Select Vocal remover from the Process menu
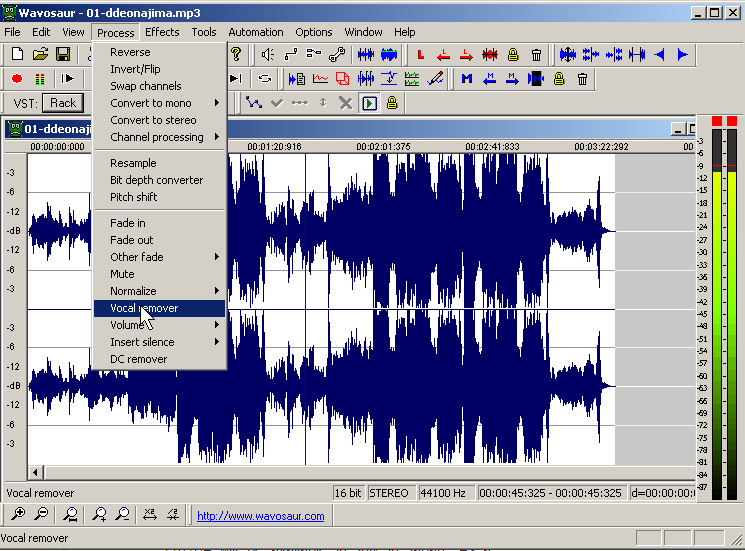Screen dimensions: 745x551 (159, 308)
